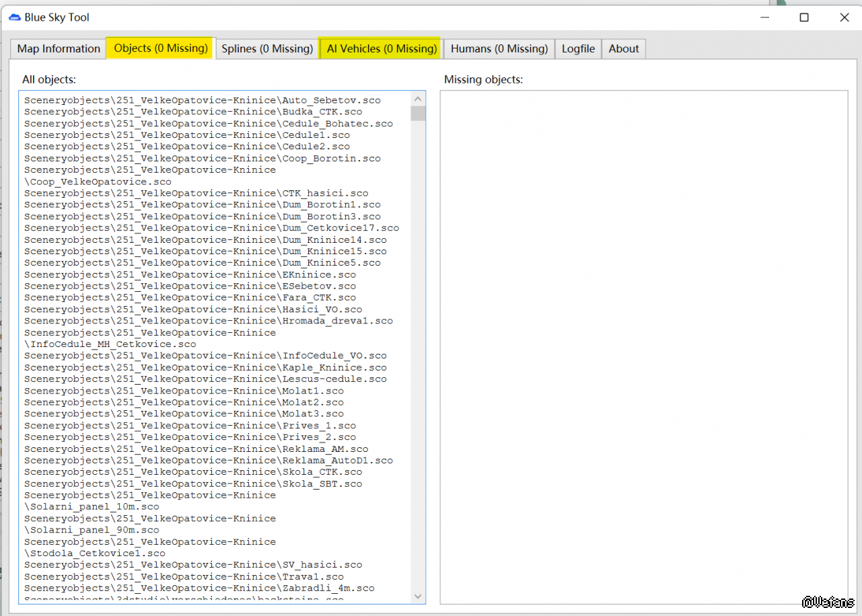
Task: Click the Blue Sky Tool cloud icon
Action: point(15,17)
